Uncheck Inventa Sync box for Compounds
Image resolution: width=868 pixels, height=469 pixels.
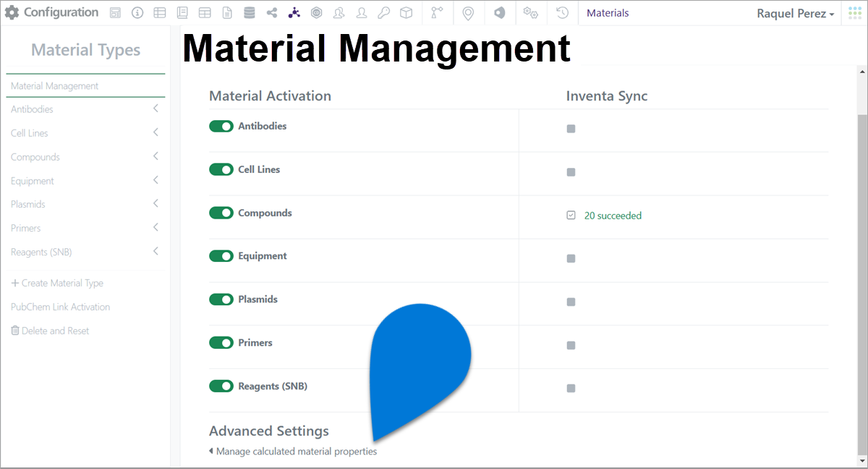coord(571,215)
